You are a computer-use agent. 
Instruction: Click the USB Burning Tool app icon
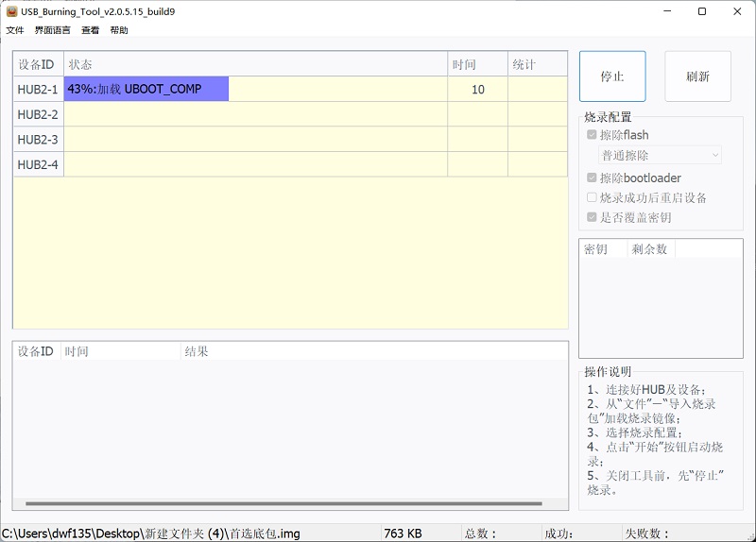[11, 11]
